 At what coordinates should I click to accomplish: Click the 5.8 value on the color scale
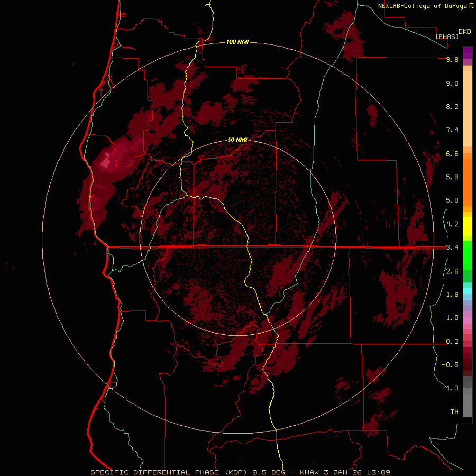(x=452, y=177)
